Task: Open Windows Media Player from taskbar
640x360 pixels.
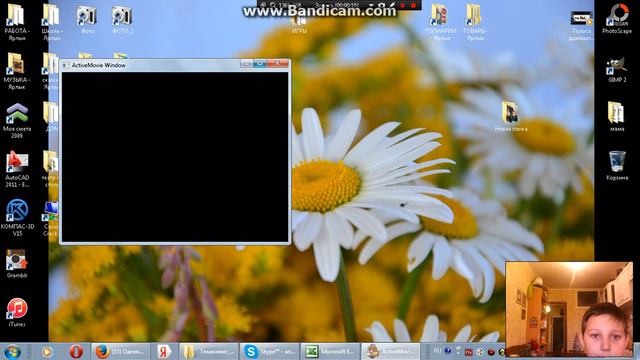Action: (47, 351)
